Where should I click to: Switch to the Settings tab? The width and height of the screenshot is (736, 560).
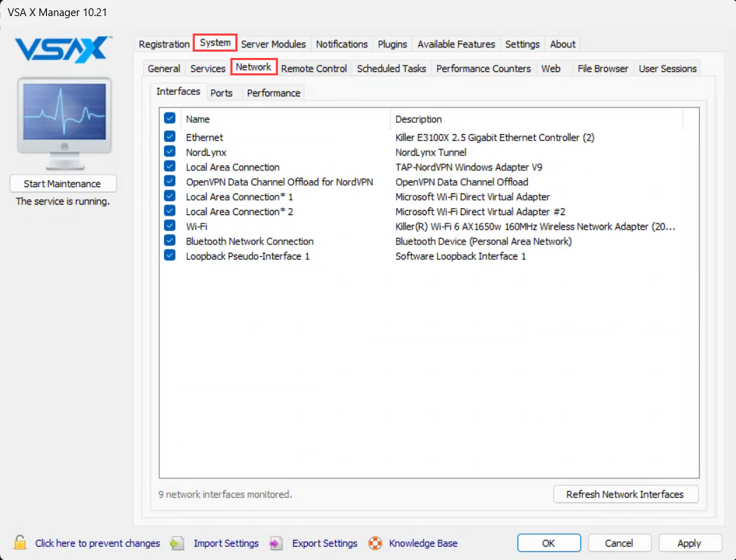pos(522,44)
